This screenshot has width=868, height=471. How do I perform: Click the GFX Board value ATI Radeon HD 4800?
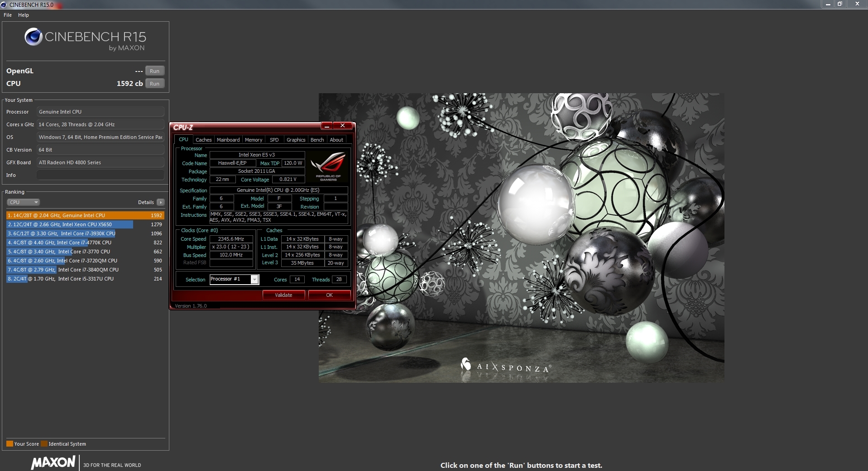[x=101, y=162]
